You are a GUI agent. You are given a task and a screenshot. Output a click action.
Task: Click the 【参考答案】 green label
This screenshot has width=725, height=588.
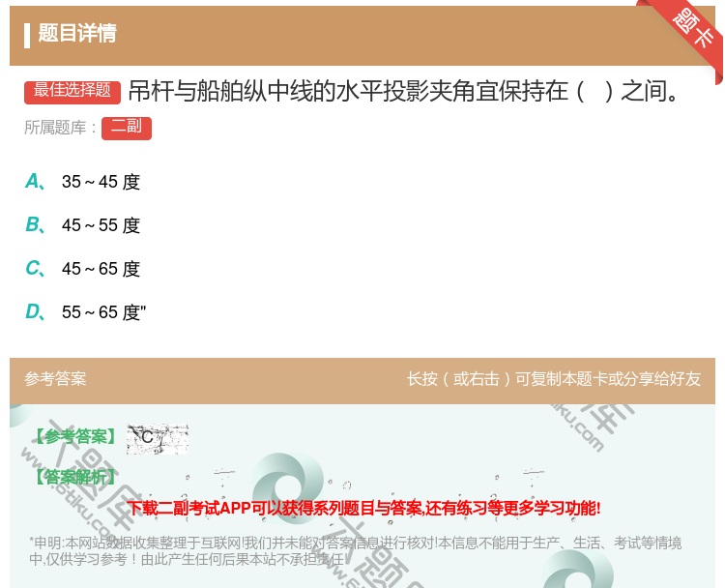[x=75, y=436]
